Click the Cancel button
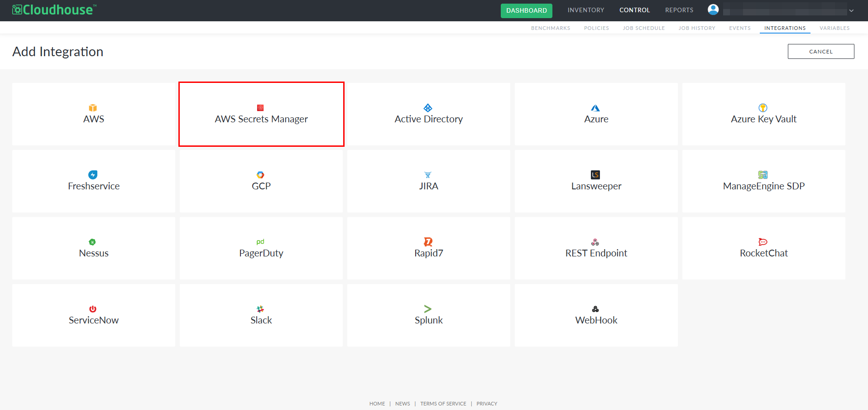This screenshot has height=410, width=868. pyautogui.click(x=821, y=52)
